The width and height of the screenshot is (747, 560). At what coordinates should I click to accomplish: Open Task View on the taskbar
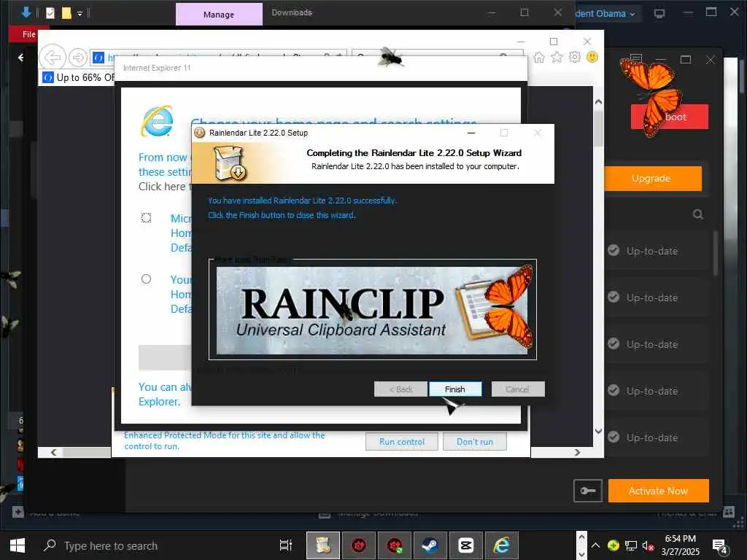click(x=286, y=545)
